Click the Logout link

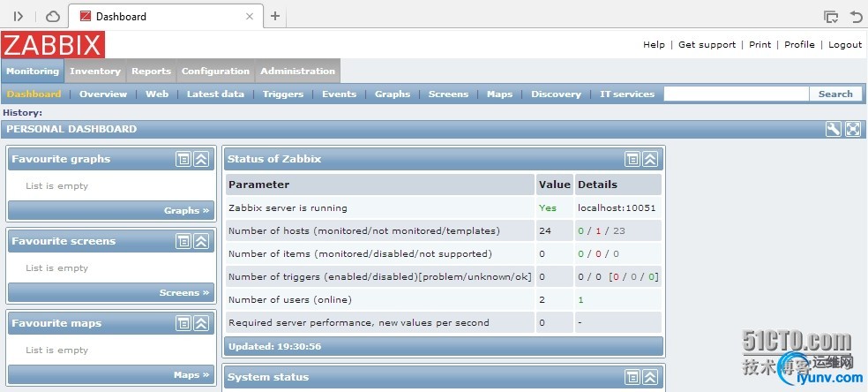[845, 45]
